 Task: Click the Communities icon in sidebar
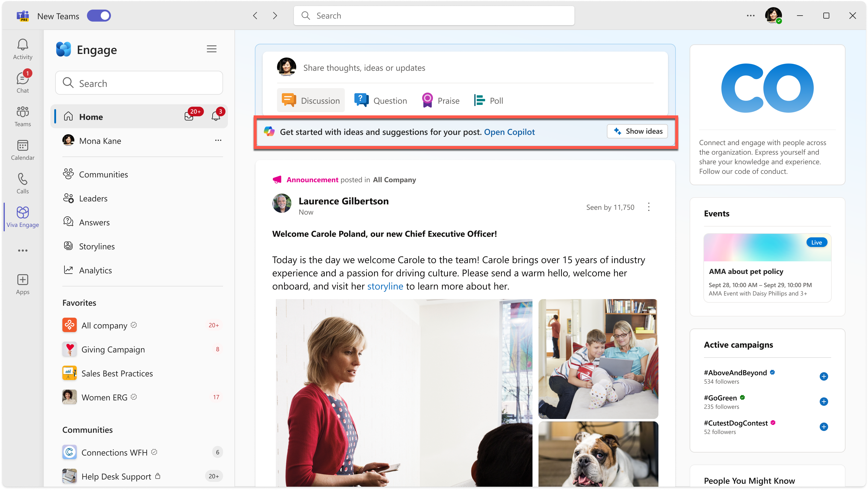(x=68, y=174)
